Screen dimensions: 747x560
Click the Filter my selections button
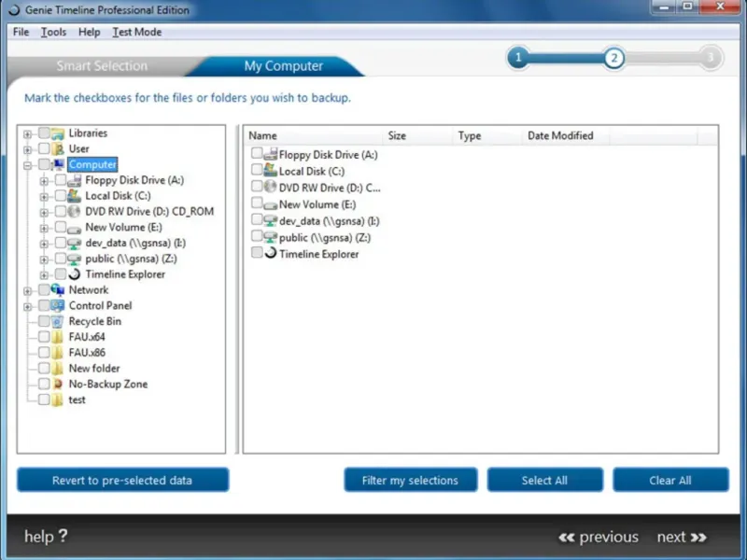pos(410,480)
